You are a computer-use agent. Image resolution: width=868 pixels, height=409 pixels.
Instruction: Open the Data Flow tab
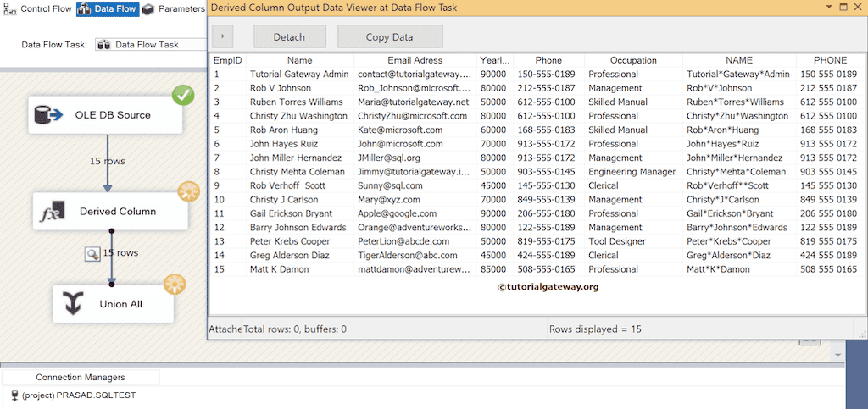pyautogui.click(x=108, y=8)
